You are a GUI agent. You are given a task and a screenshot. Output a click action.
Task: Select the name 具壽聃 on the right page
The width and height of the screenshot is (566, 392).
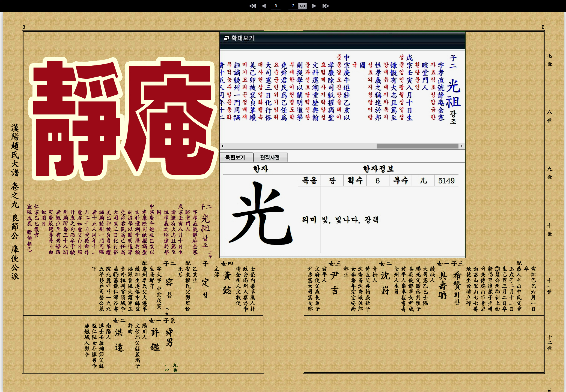(x=443, y=285)
